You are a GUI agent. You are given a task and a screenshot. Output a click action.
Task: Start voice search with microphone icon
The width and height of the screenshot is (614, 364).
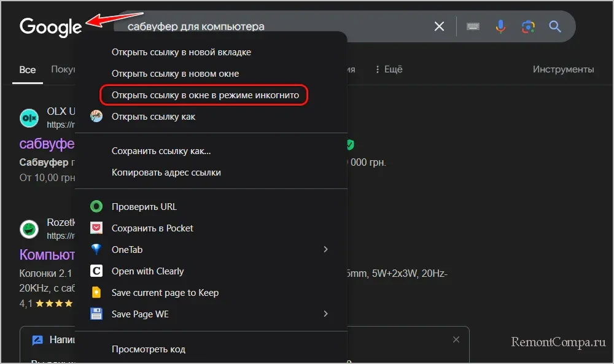tap(500, 26)
